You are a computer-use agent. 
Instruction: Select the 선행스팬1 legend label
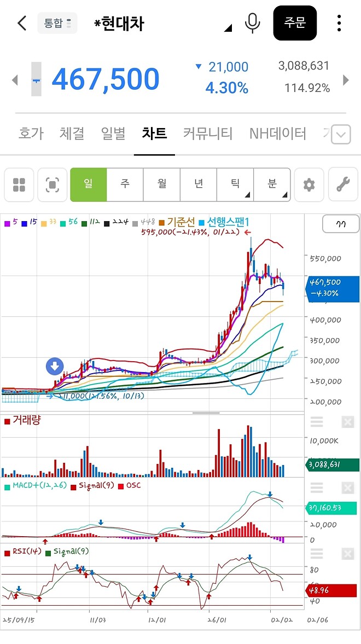[228, 222]
